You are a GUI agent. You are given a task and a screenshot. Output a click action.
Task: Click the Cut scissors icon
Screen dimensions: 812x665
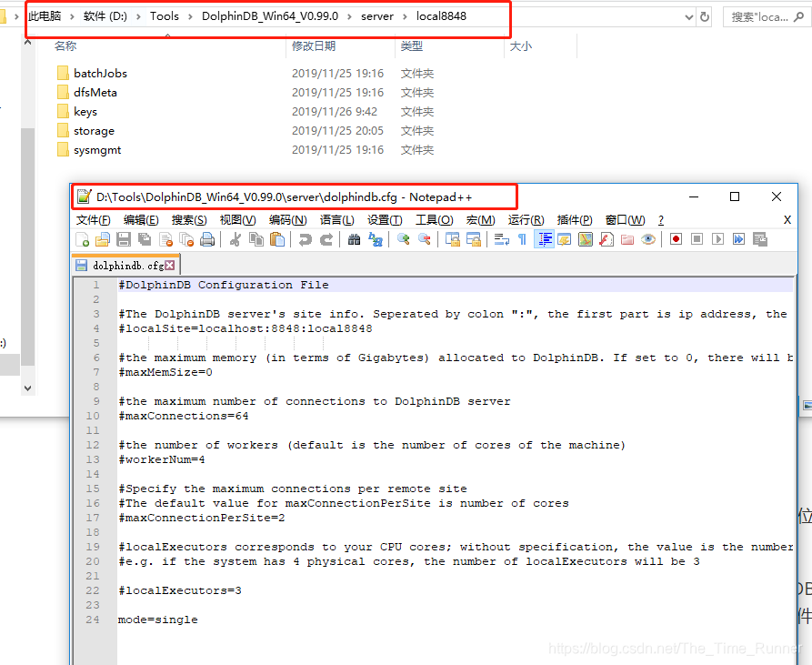(x=236, y=239)
